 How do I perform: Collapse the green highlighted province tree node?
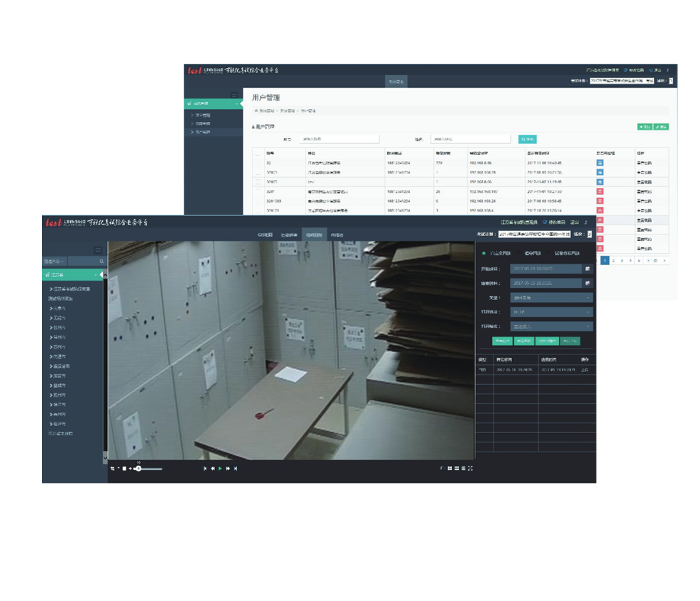[x=96, y=274]
